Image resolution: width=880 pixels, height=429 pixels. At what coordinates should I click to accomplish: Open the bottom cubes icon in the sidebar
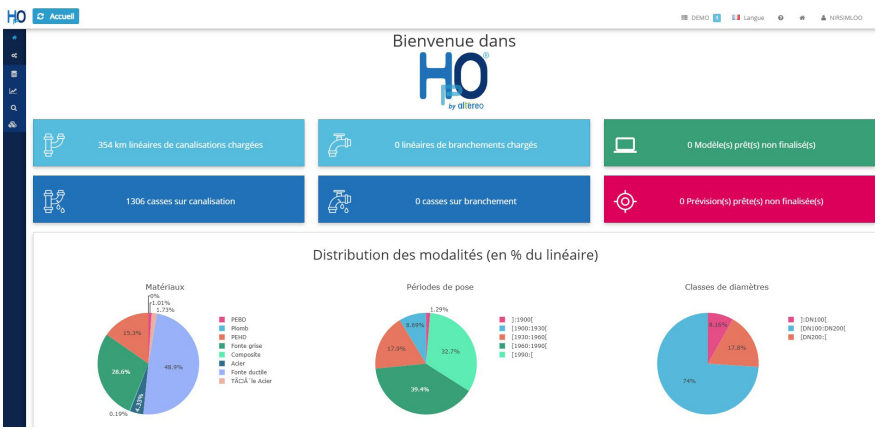pyautogui.click(x=14, y=125)
